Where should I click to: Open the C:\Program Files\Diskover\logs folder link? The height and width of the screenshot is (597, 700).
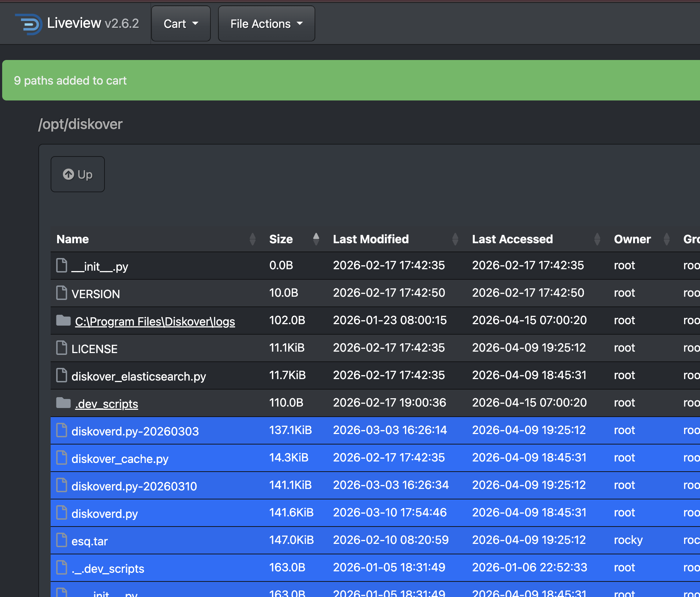(155, 322)
